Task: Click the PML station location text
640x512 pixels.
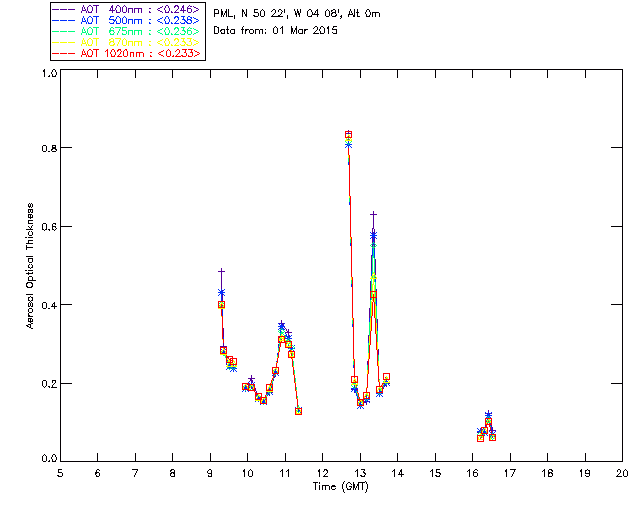Action: [x=297, y=14]
